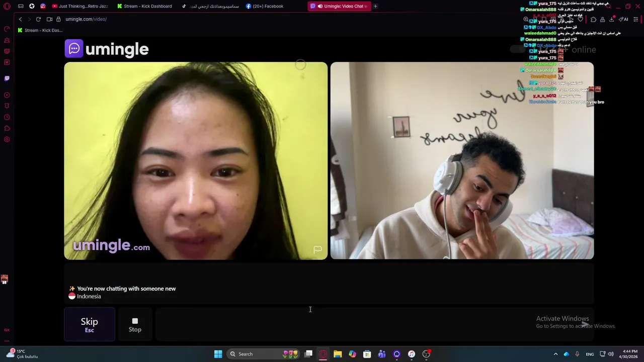Open the browser AI assistant button

point(624,19)
